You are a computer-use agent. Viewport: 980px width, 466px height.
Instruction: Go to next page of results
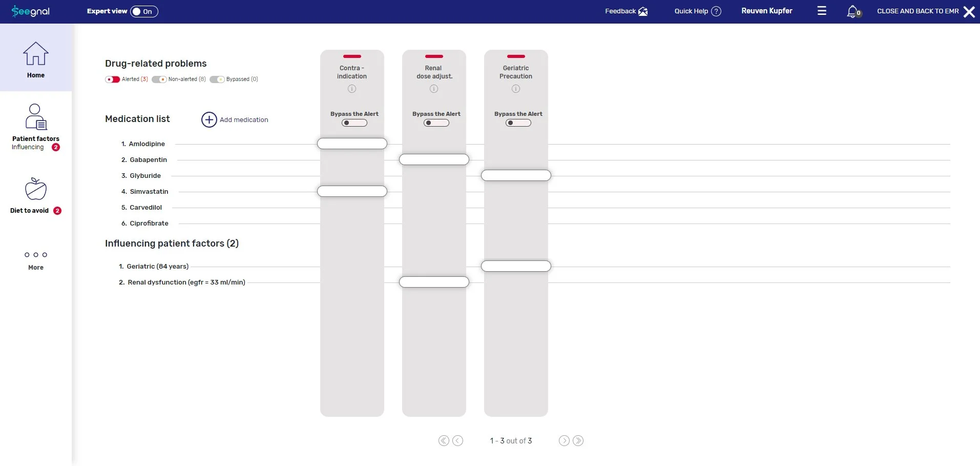tap(564, 440)
